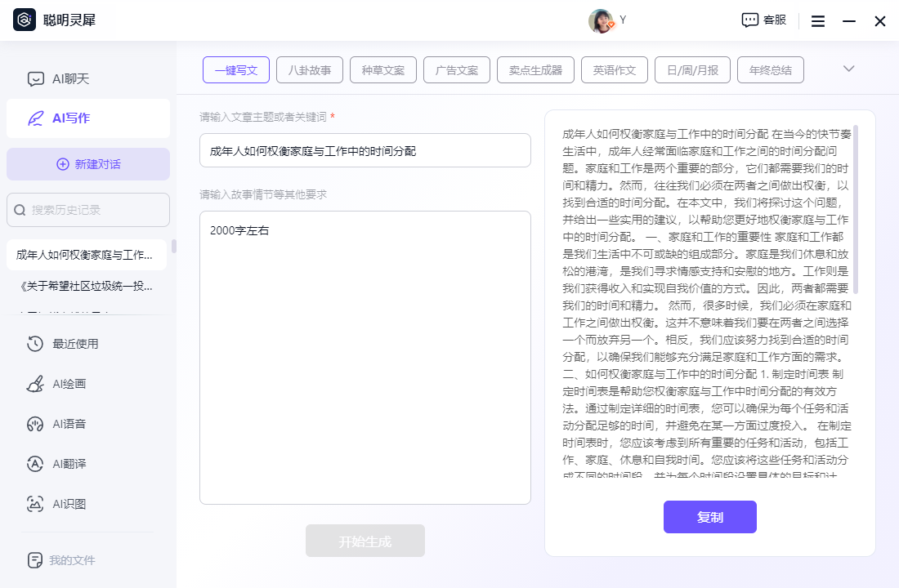Click the 2000字左右 requirements text area

pos(365,358)
